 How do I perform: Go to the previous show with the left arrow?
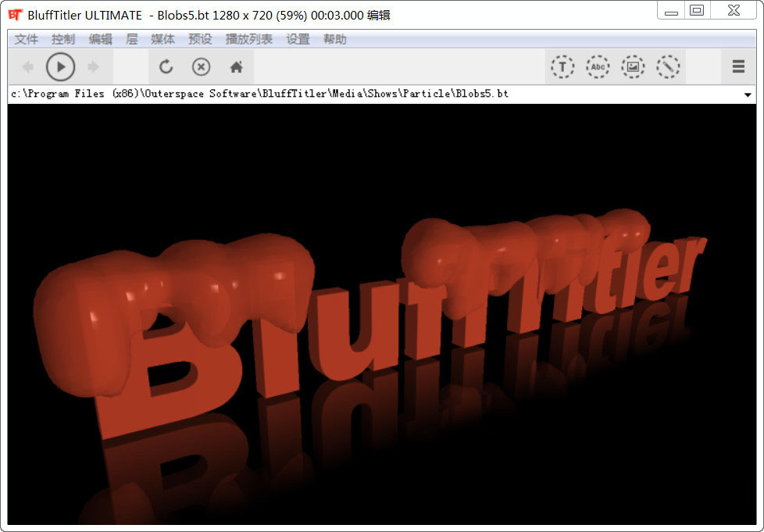28,66
